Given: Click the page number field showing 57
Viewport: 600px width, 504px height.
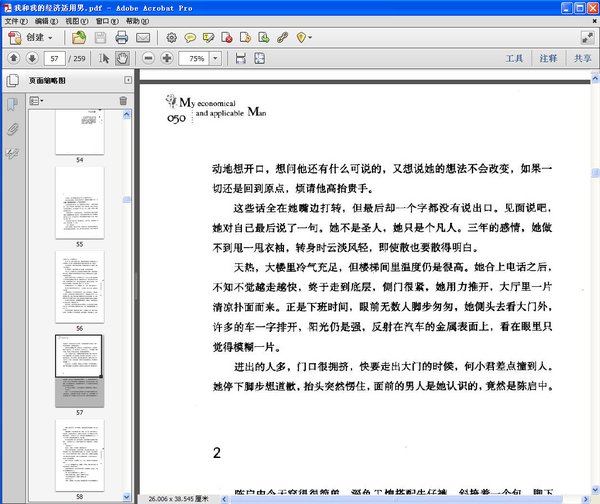Looking at the screenshot, I should [x=54, y=59].
